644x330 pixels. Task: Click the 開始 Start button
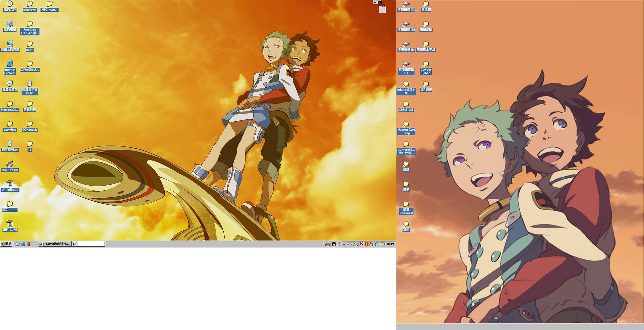[7, 244]
